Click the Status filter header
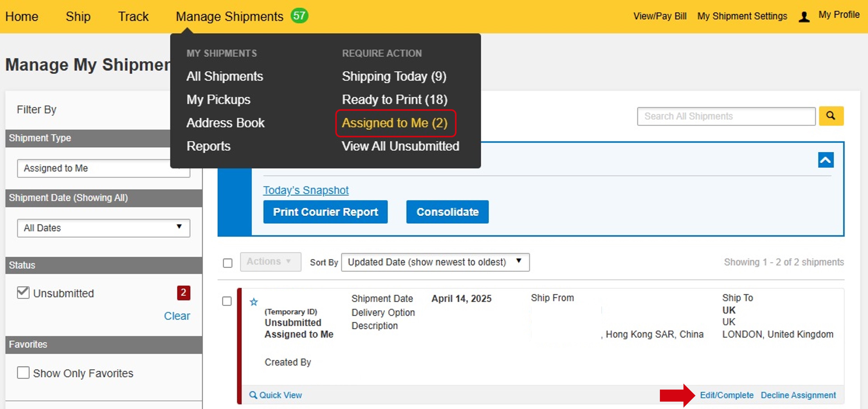The image size is (868, 409). point(104,265)
